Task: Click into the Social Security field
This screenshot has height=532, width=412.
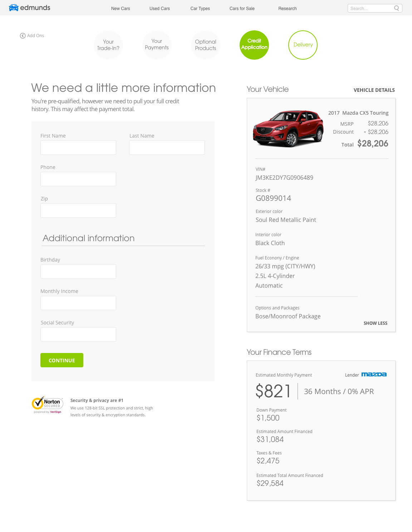Action: [78, 334]
